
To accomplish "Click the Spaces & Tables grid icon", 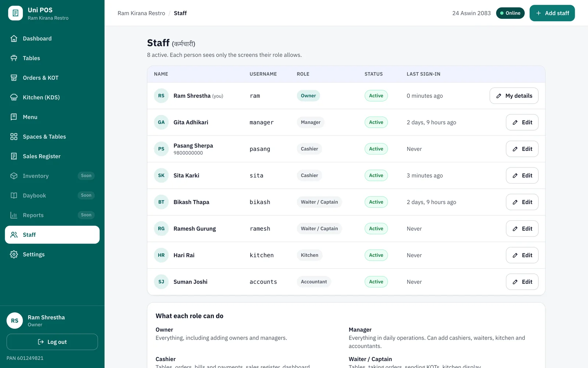I will (x=14, y=137).
